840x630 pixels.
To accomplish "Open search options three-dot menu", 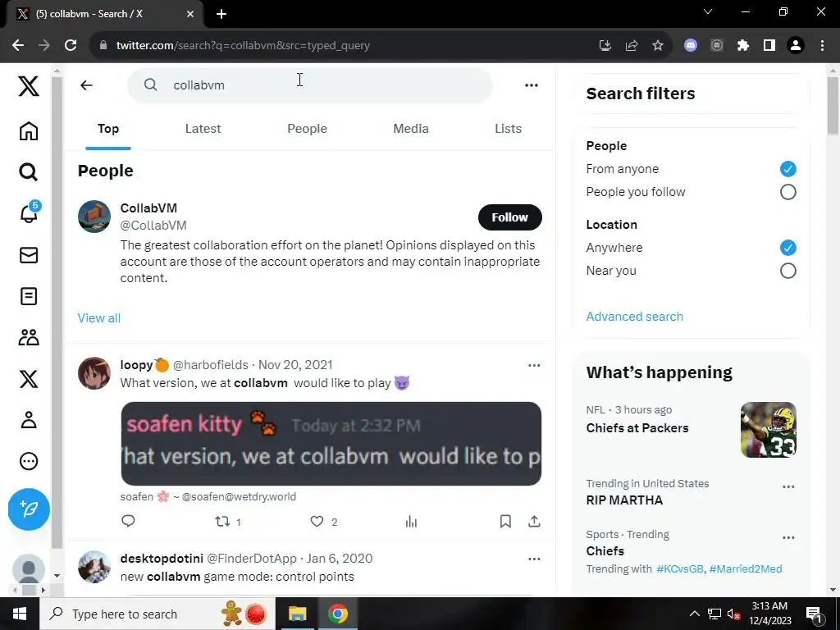I will click(x=532, y=85).
